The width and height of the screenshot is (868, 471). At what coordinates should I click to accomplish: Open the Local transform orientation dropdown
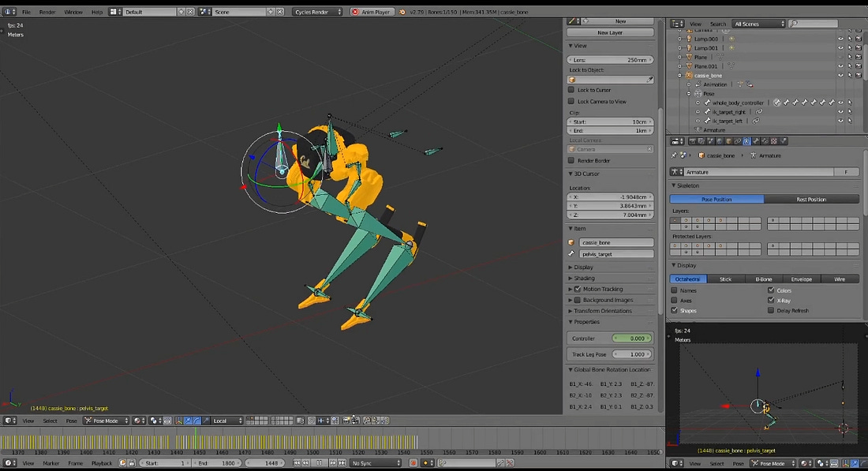(x=227, y=421)
